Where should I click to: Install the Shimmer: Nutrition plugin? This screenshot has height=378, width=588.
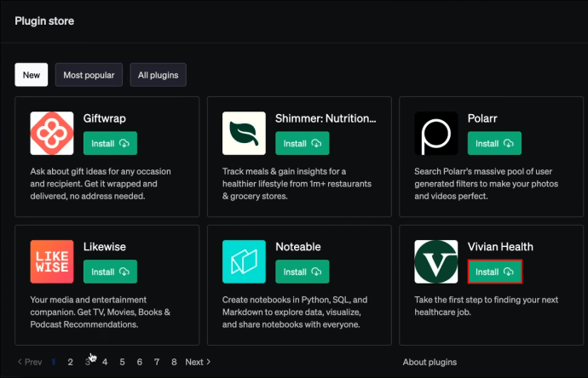pos(303,143)
